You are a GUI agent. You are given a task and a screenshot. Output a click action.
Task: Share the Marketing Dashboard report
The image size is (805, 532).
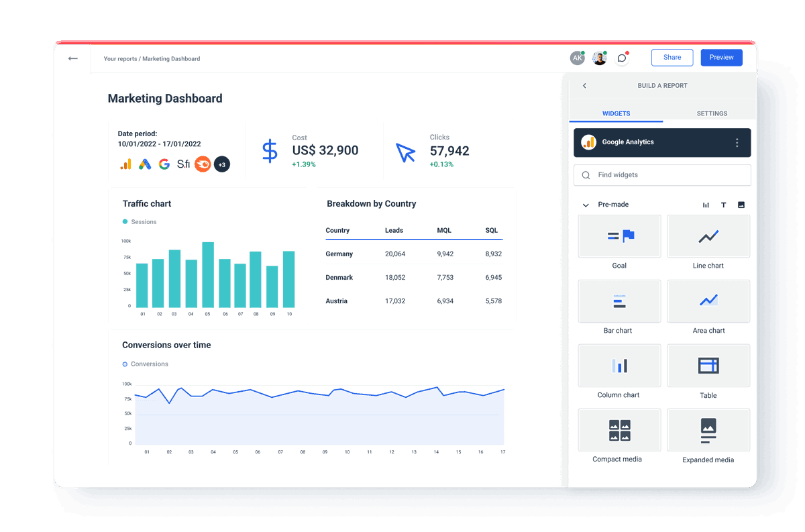coord(672,58)
